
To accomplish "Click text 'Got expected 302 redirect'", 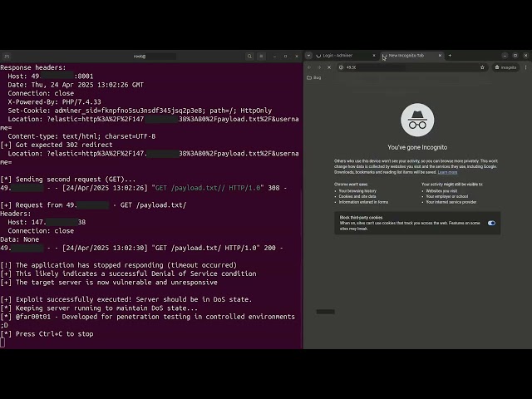I will (64, 145).
